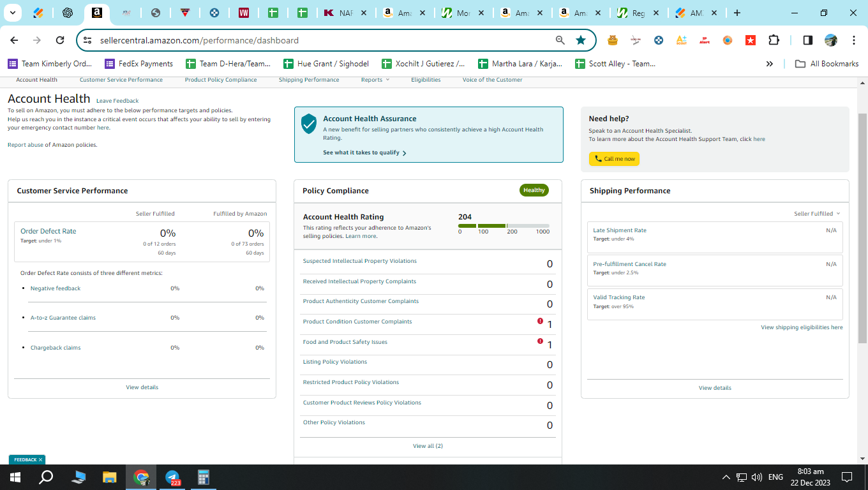Screen dimensions: 868x490
Task: Click View shipping eligibilities here link
Action: 802,327
